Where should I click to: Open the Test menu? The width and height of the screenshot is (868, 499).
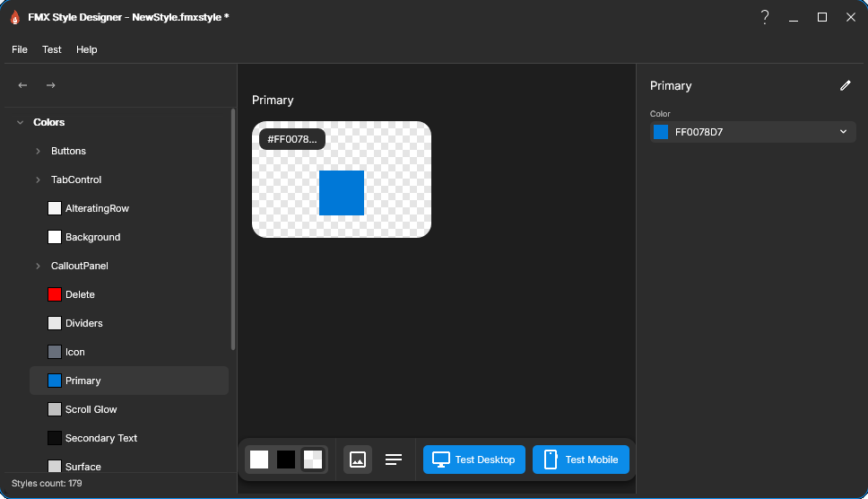51,50
